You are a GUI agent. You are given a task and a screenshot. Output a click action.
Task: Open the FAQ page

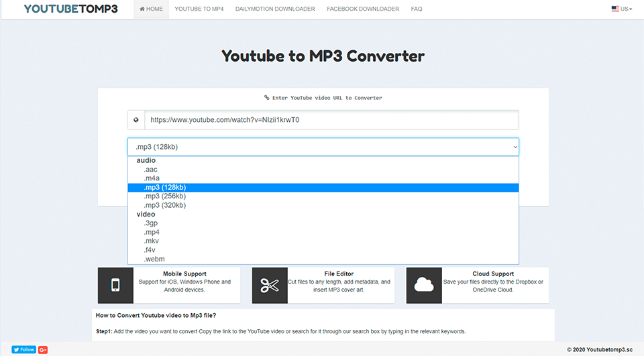click(x=417, y=9)
